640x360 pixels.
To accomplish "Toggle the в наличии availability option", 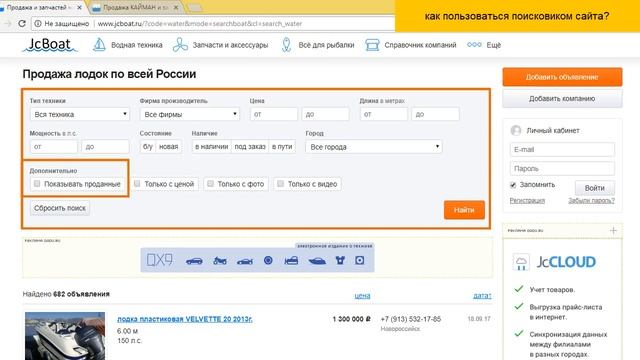I will (x=211, y=147).
